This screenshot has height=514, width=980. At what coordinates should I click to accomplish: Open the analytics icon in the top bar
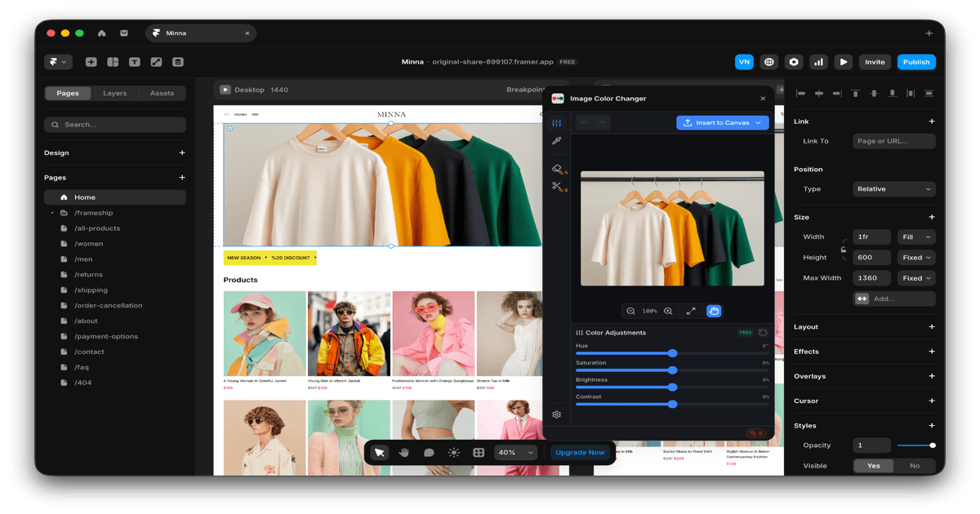[818, 61]
